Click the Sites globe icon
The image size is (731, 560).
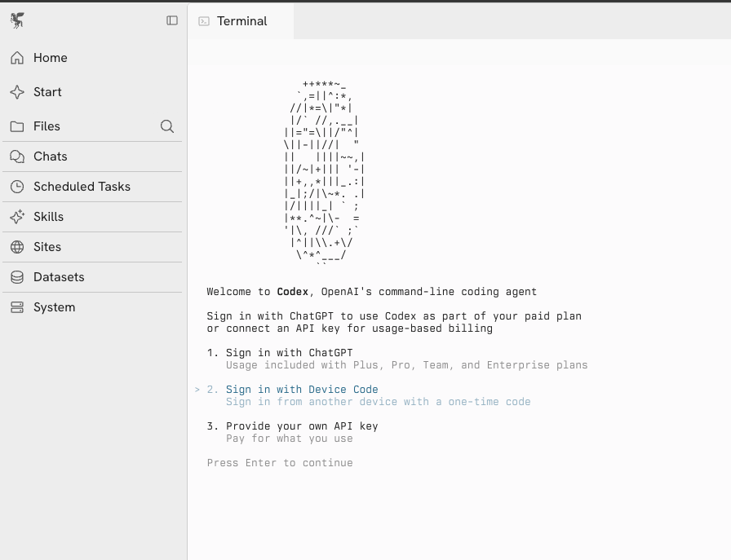coord(17,247)
